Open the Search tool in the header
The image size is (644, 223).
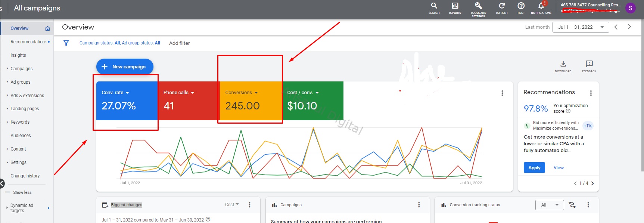(434, 8)
